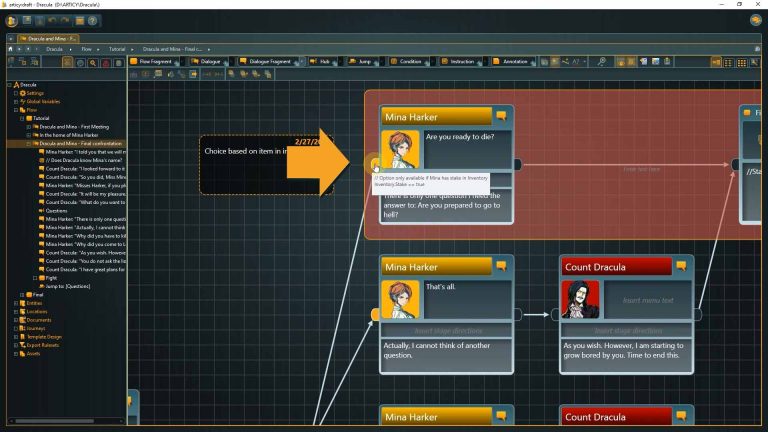Open the tab list arrow left of document tab
768x432 pixels.
[x=11, y=38]
